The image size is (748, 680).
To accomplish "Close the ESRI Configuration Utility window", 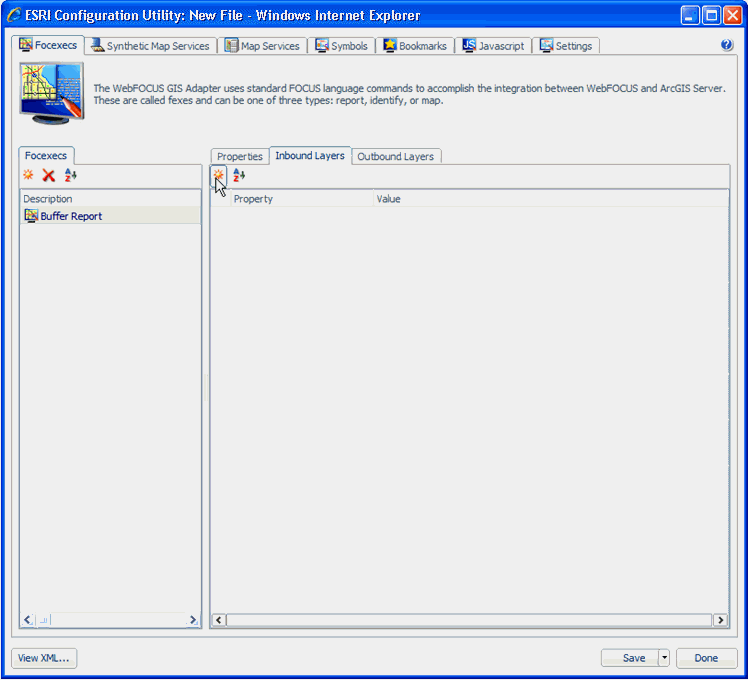I will 732,15.
